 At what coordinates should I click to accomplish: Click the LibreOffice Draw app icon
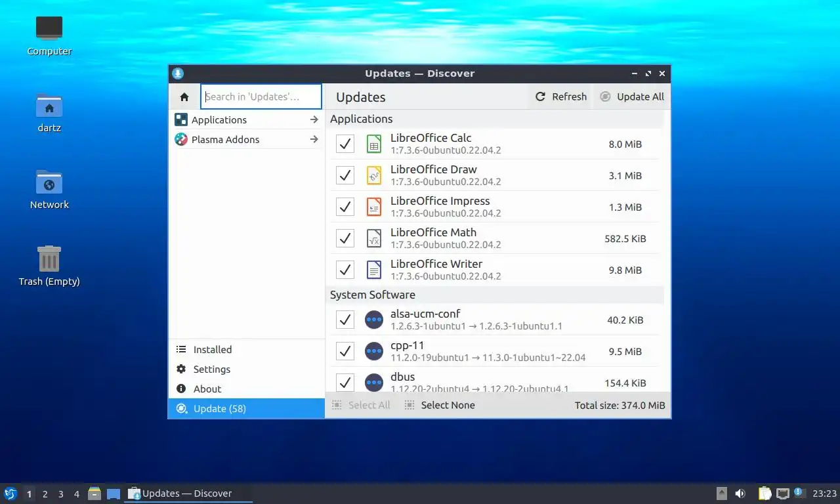[374, 175]
